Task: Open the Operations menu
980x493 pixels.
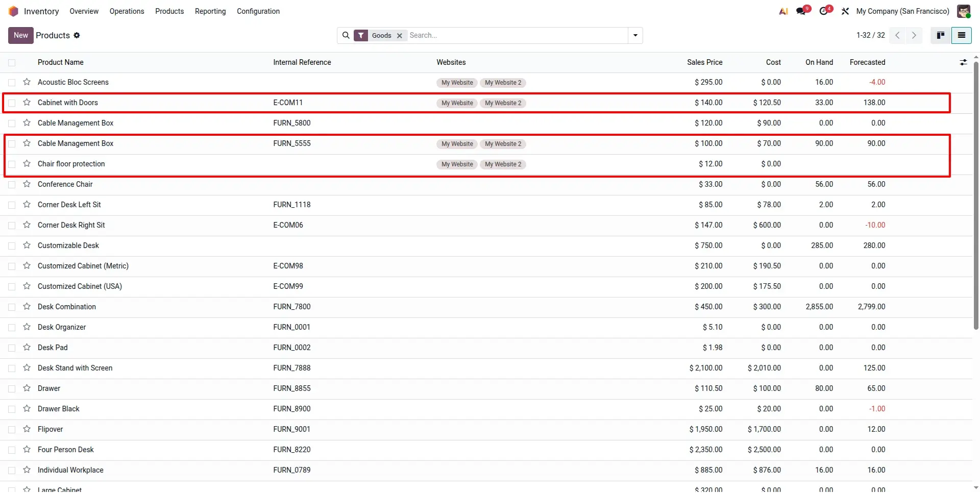Action: [127, 11]
